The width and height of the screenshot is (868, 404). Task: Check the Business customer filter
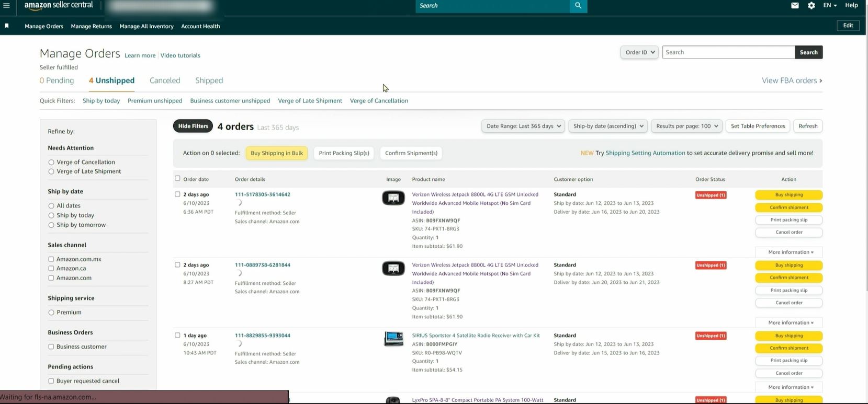(51, 347)
